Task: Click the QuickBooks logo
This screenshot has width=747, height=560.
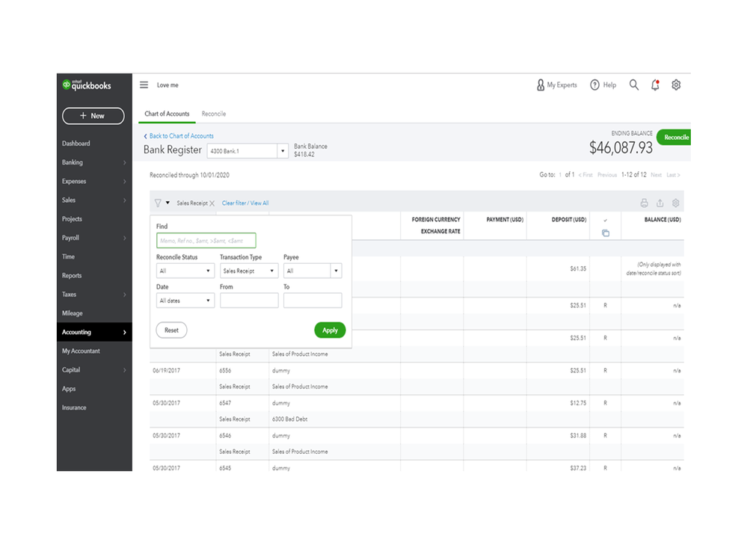Action: click(x=87, y=85)
